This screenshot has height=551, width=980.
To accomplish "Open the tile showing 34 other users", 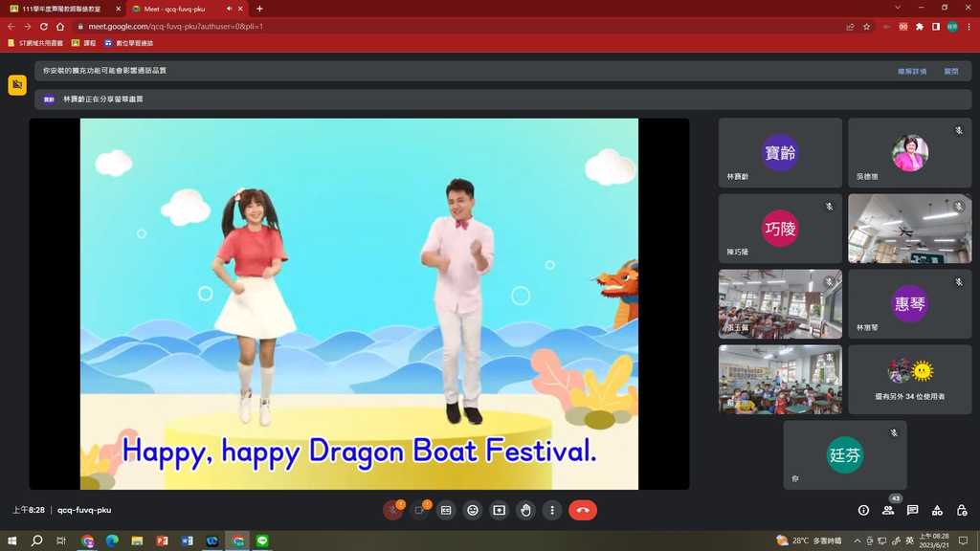I will (x=909, y=379).
